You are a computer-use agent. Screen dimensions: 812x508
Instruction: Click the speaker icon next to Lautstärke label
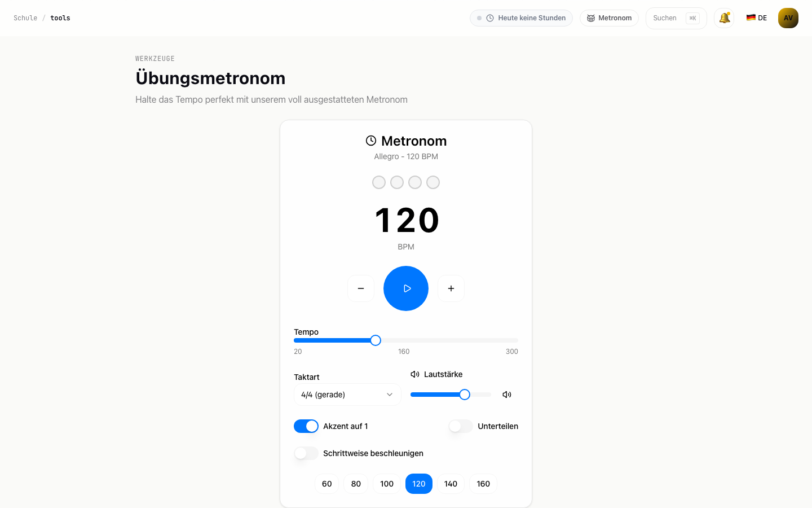pyautogui.click(x=415, y=374)
